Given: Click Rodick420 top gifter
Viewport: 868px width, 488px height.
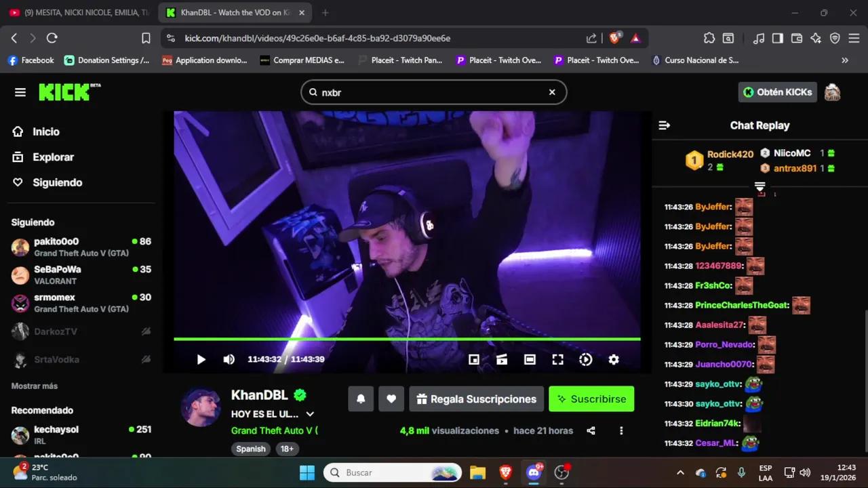Looking at the screenshot, I should pos(730,154).
